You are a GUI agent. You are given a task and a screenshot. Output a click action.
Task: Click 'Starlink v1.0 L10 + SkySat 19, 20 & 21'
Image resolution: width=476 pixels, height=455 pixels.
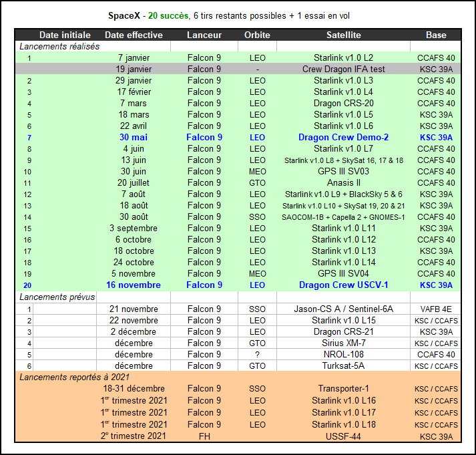344,206
